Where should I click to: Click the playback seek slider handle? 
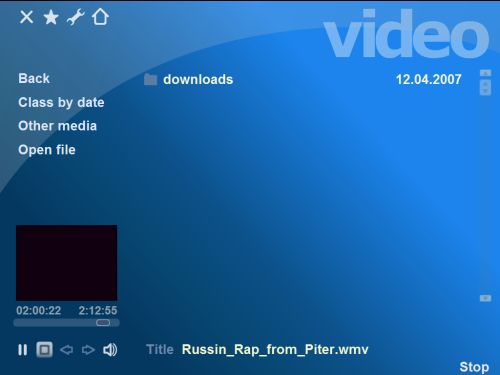(x=103, y=323)
